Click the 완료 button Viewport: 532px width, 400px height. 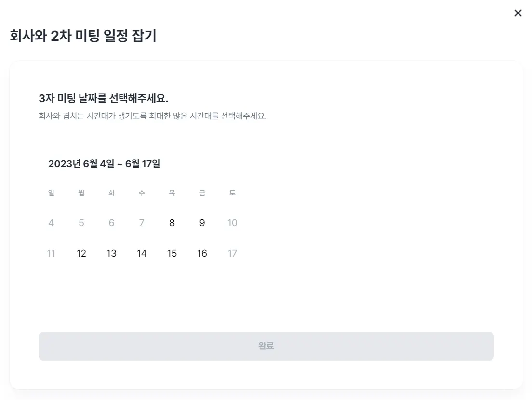click(x=266, y=346)
